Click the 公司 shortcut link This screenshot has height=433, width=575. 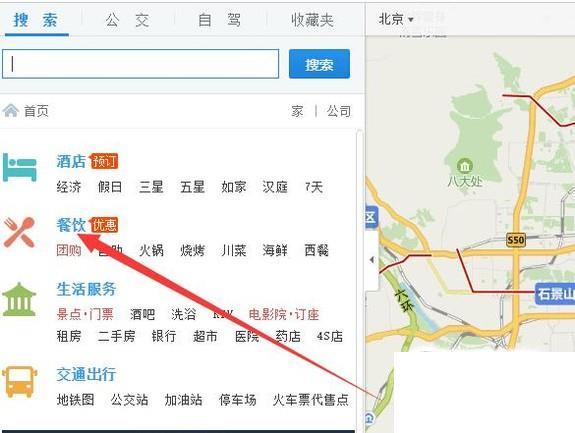point(338,111)
